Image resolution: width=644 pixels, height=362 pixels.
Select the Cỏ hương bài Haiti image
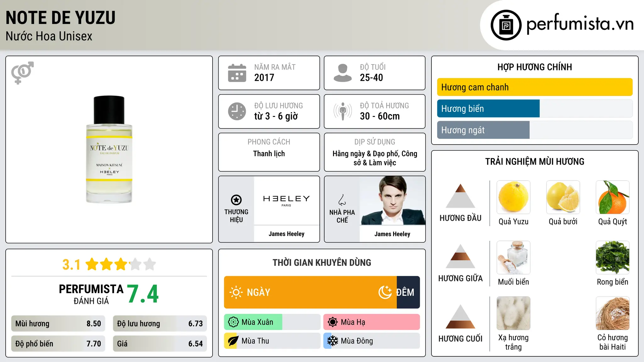(x=613, y=313)
